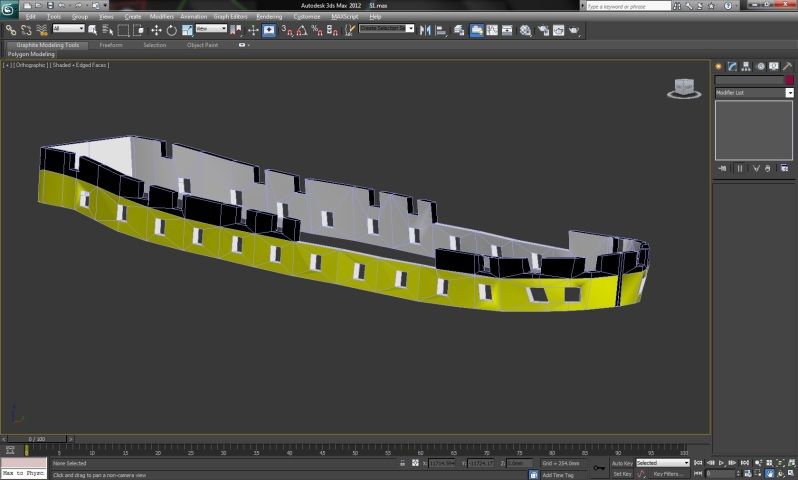This screenshot has width=798, height=480.
Task: Expand the Polygon Modeling panel
Action: (31, 54)
